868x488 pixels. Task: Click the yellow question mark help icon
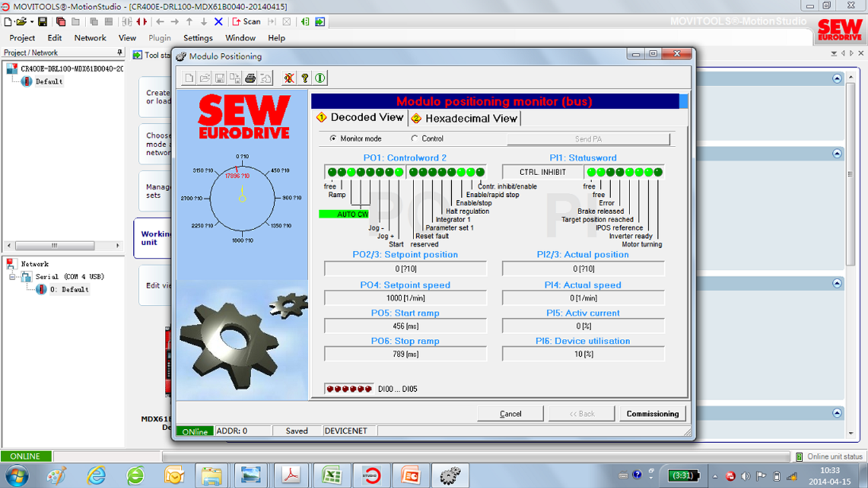(305, 78)
